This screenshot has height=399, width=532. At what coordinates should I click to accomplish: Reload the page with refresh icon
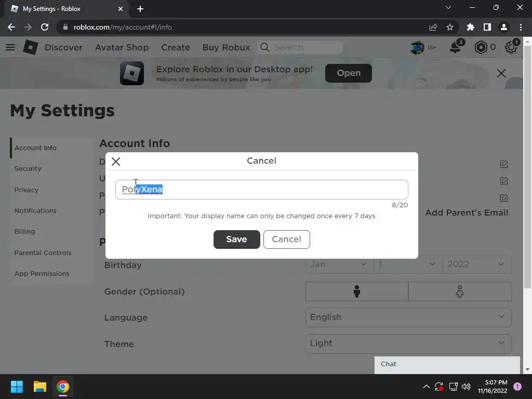click(45, 27)
